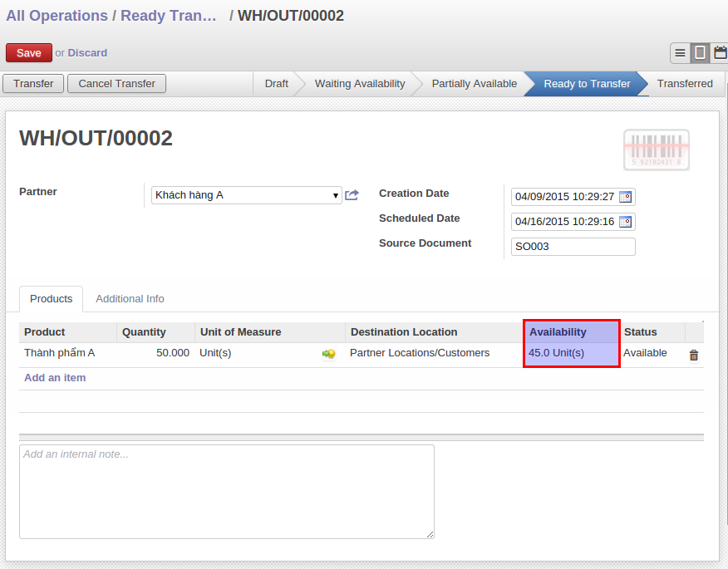728x569 pixels.
Task: Click the Unit(s) measure cell
Action: click(x=256, y=353)
